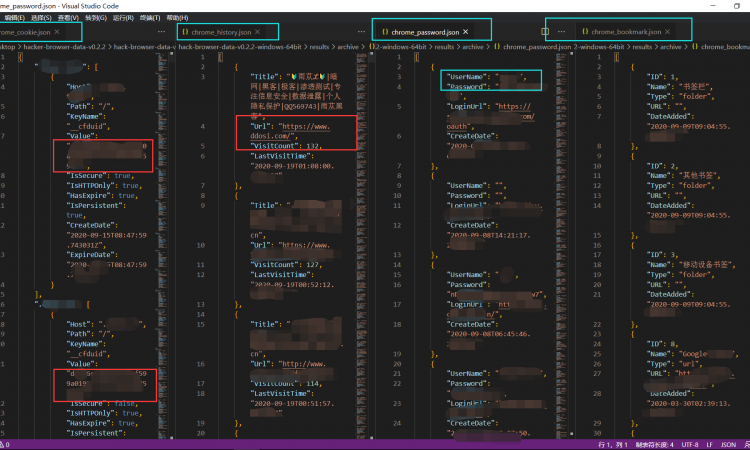This screenshot has width=750, height=450.
Task: Click the JSON file icon on the chrome_bookmark.json tab
Action: coord(585,32)
